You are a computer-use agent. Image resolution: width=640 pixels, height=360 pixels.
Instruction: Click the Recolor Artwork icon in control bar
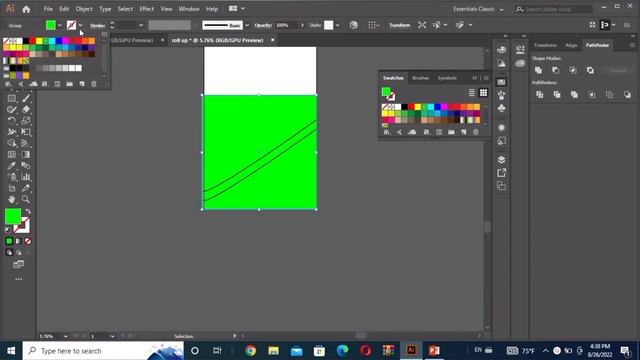point(353,25)
